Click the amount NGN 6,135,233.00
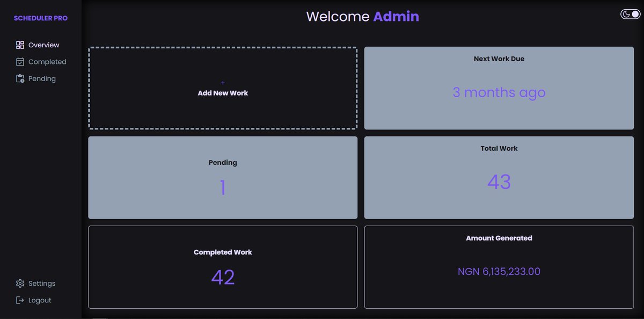 click(499, 272)
